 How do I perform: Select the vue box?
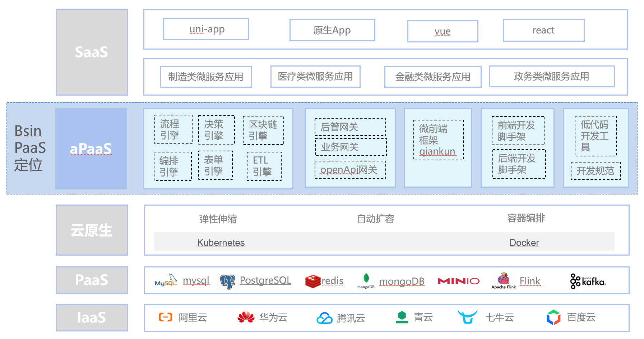443,31
